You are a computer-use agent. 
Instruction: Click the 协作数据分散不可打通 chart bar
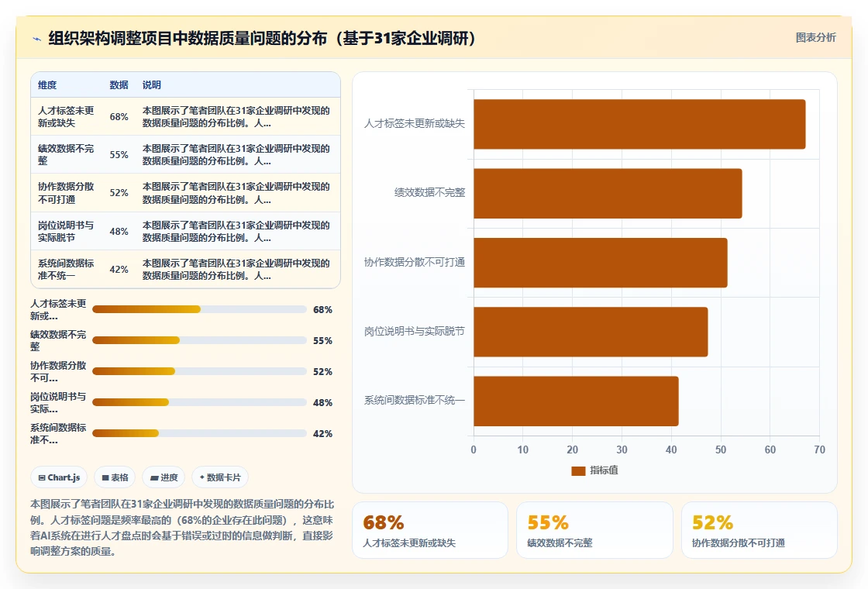coord(601,263)
